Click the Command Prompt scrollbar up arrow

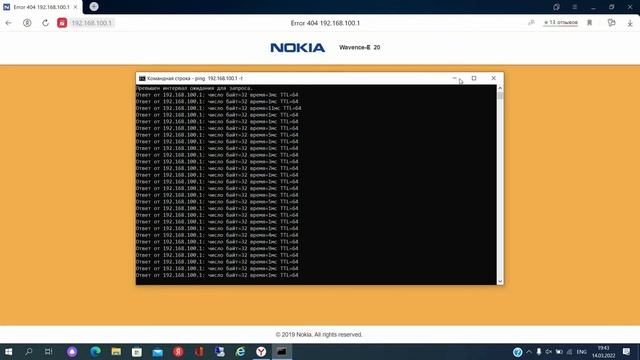coord(500,88)
